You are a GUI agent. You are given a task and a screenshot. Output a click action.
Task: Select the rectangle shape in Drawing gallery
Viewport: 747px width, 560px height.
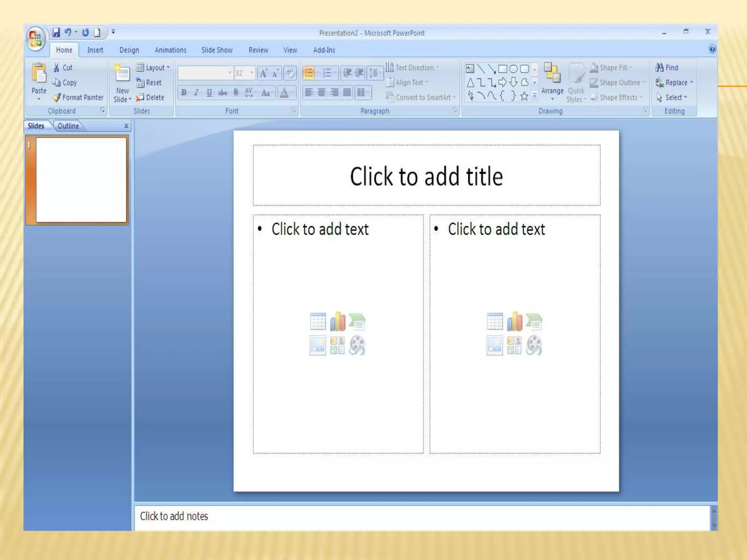click(x=503, y=69)
